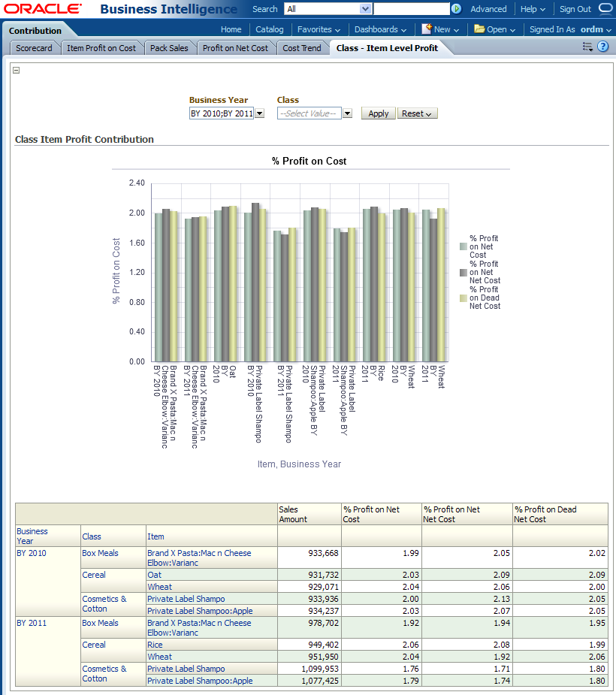Click the blue help question mark icon

[602, 47]
